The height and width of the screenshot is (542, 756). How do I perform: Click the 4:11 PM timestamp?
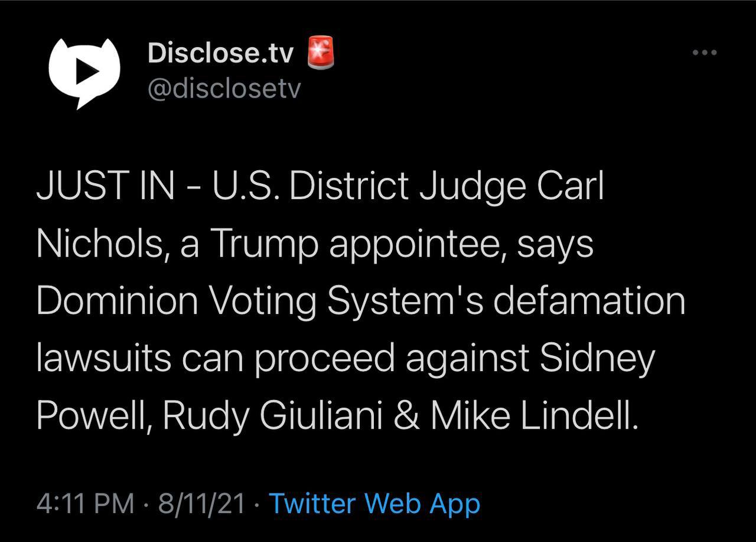tap(85, 504)
